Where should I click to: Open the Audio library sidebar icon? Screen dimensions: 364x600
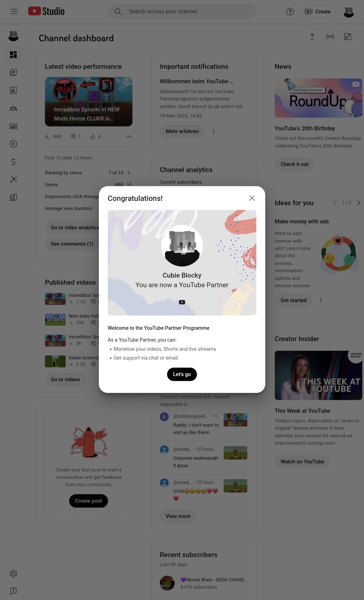[x=13, y=197]
